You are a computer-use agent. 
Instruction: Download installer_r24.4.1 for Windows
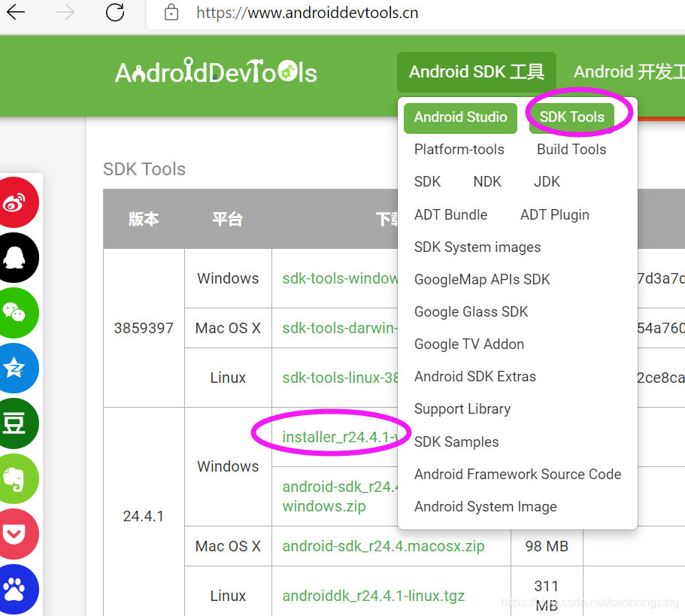pyautogui.click(x=340, y=437)
